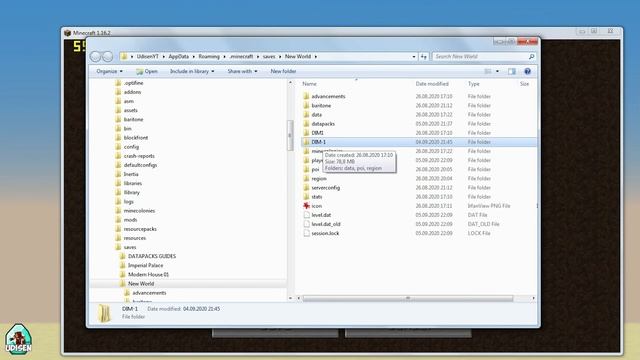This screenshot has width=640, height=360.
Task: Select crash-reports folder in the tree
Action: (139, 156)
